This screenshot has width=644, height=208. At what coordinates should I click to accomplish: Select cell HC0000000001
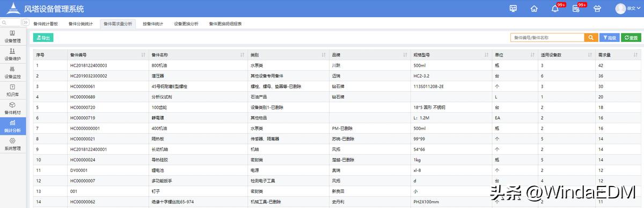click(85, 128)
